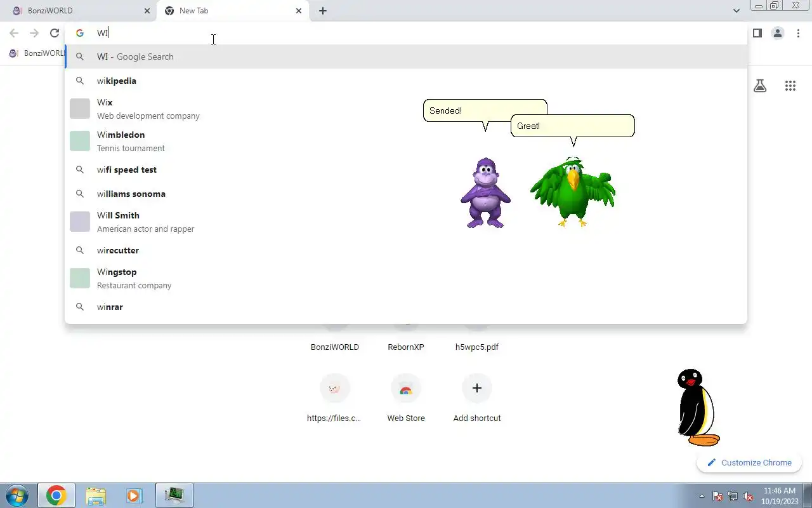Pick the Wimbledon tennis tournament suggestion
The height and width of the screenshot is (508, 812).
(x=406, y=141)
